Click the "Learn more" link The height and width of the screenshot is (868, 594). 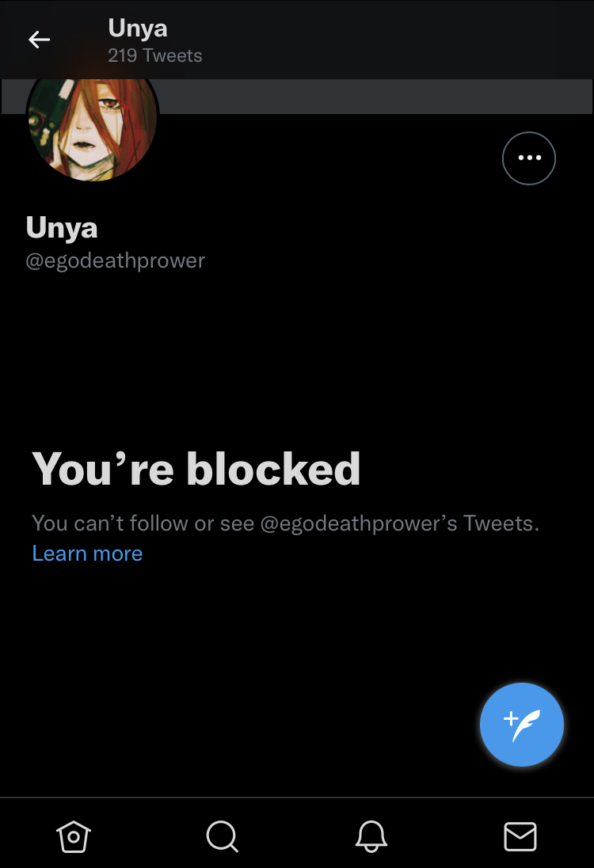(87, 554)
